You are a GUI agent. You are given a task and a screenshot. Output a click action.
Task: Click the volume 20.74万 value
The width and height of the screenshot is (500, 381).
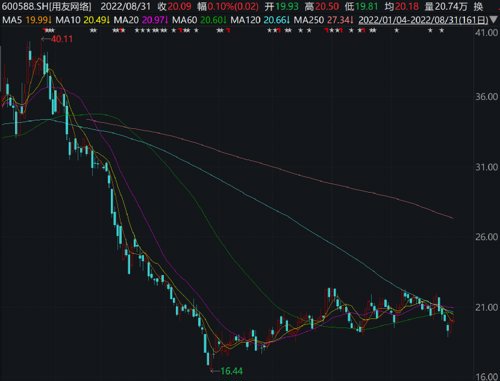click(451, 6)
